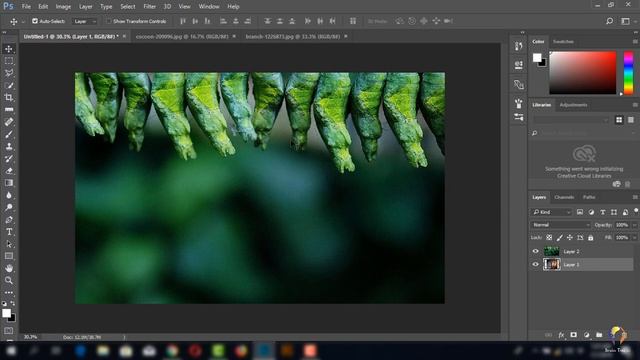The image size is (640, 360).
Task: Select the Lasso tool
Action: click(x=9, y=73)
